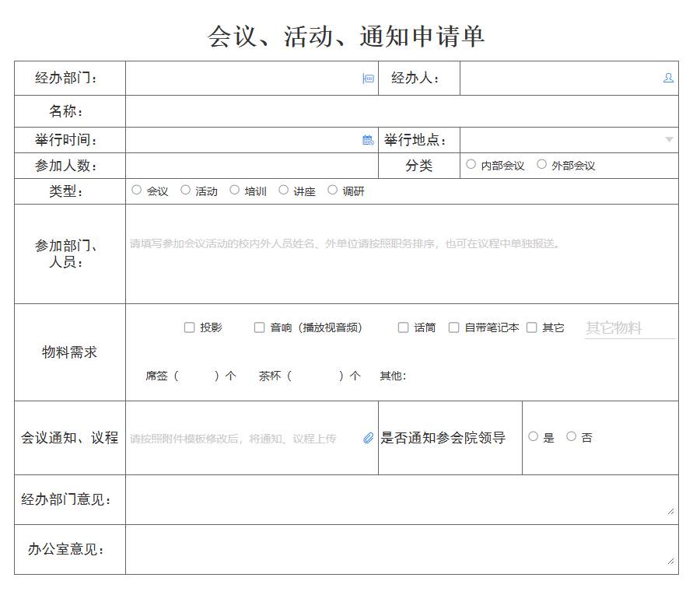
Task: Enable the 其它 materials checkbox
Action: (530, 328)
